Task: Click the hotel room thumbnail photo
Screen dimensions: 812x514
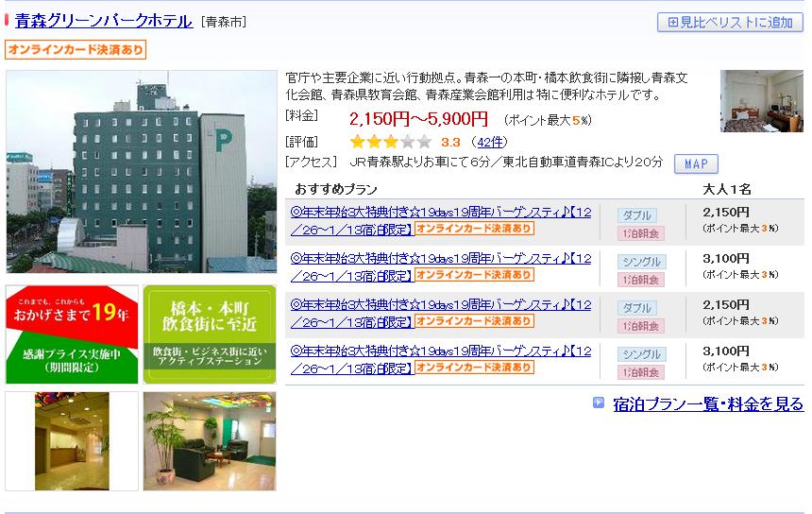Action: pos(762,101)
